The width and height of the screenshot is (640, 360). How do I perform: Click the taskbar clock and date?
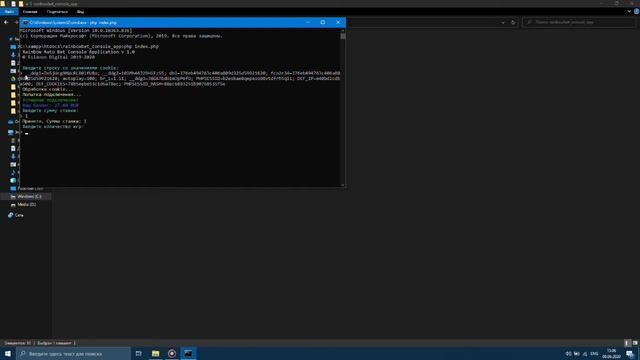pyautogui.click(x=611, y=353)
